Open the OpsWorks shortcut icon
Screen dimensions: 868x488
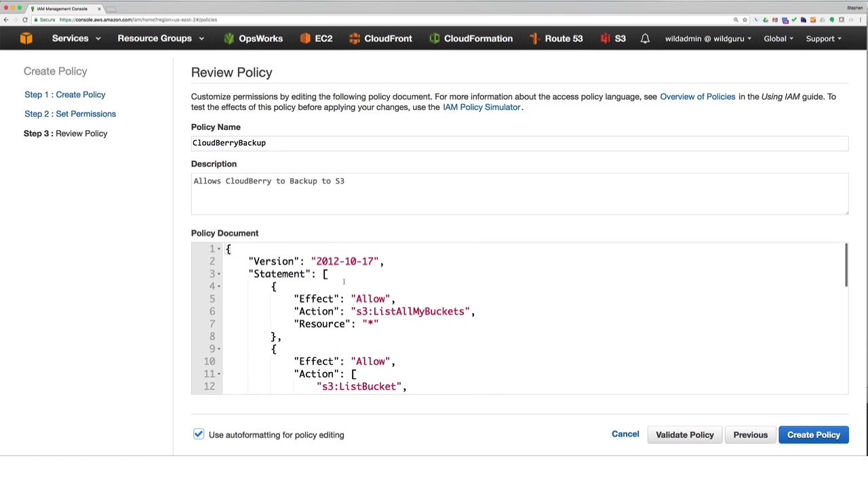(x=229, y=39)
